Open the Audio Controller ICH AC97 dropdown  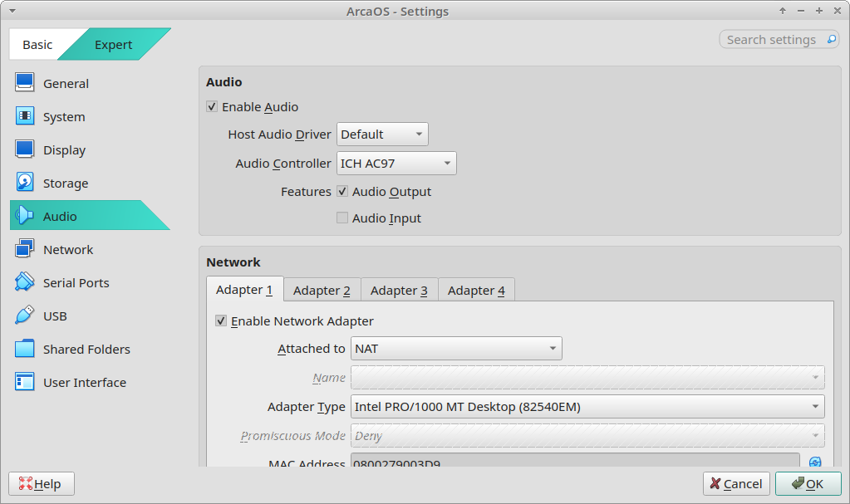396,163
